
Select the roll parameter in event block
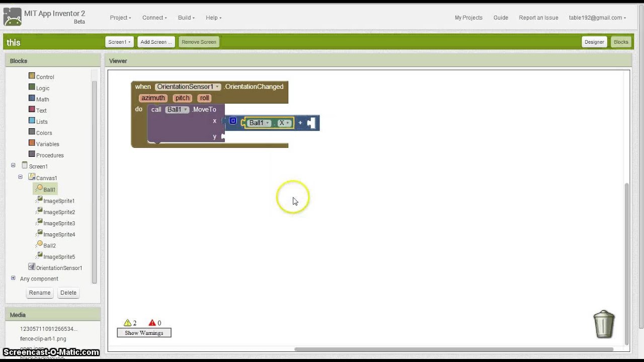204,98
